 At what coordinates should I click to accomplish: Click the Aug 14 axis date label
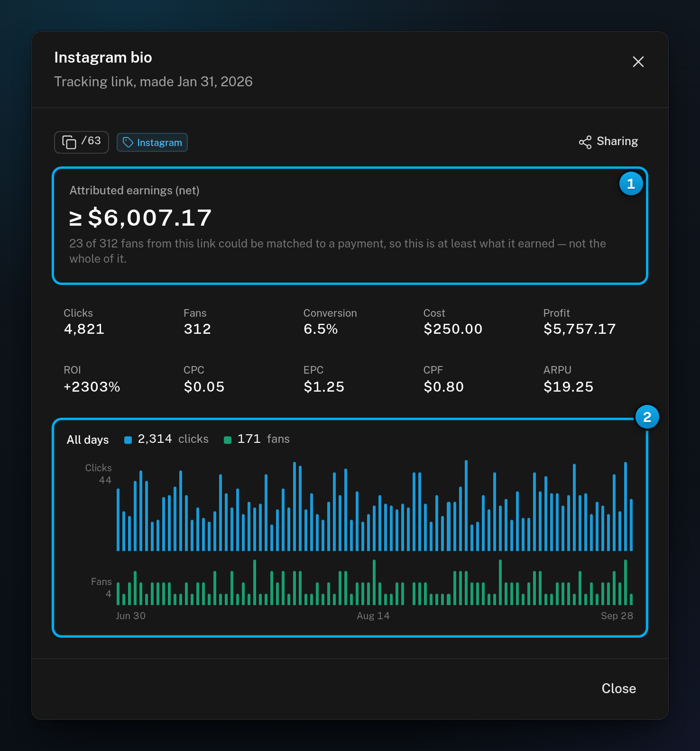pos(373,616)
